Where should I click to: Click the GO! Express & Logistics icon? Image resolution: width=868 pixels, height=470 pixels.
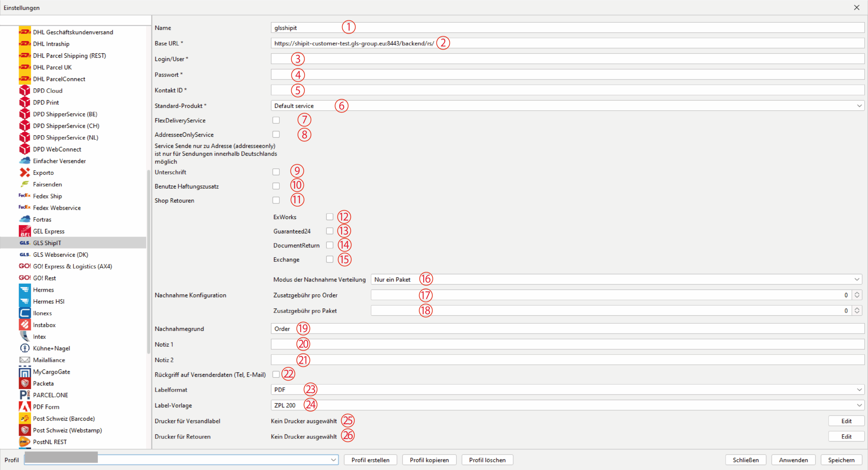click(x=25, y=266)
